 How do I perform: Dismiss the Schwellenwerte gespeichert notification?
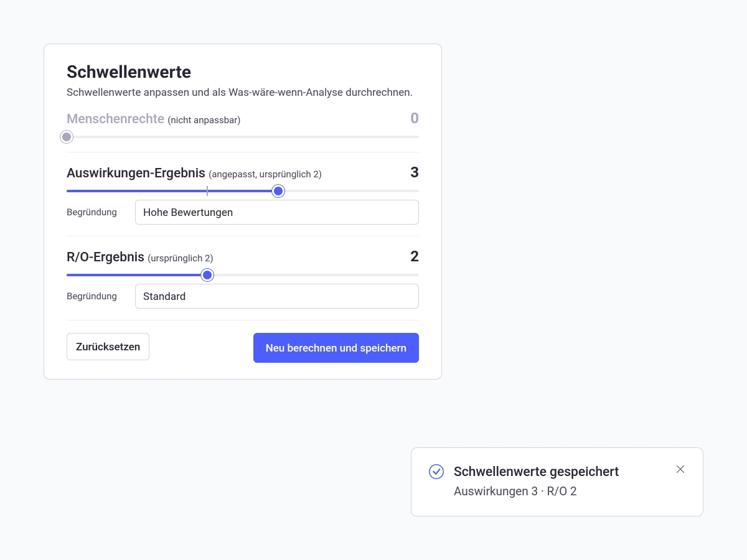tap(680, 469)
